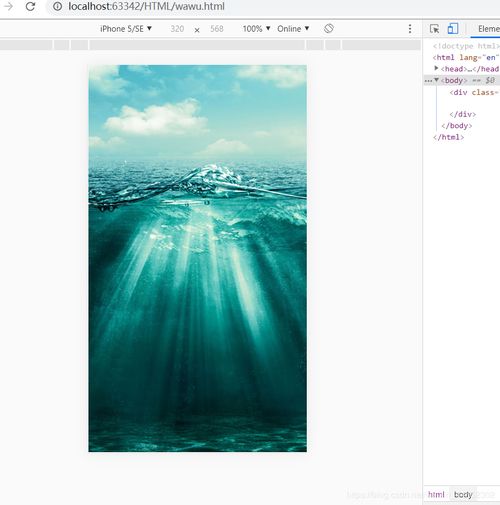
Task: Click the ocean image in the viewport
Action: pos(197,258)
